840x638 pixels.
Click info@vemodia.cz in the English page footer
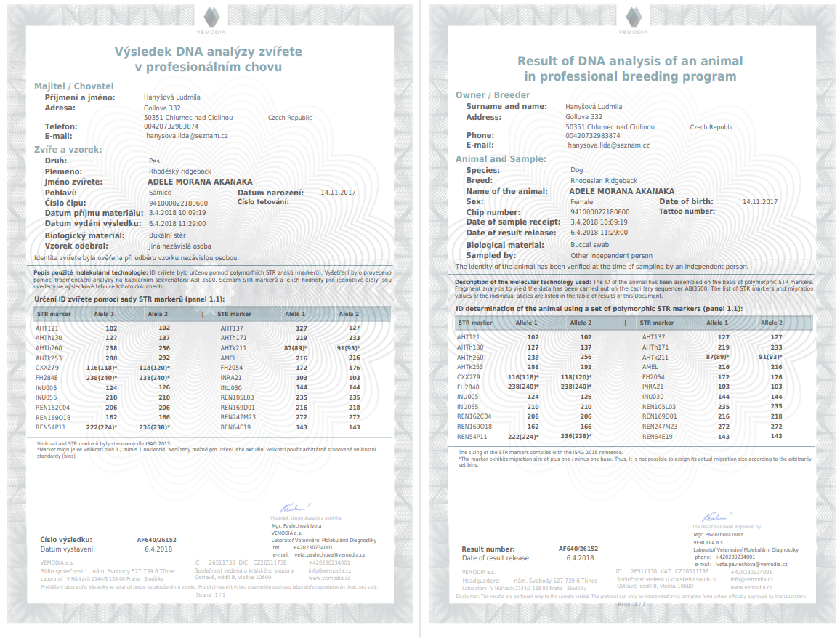751,580
